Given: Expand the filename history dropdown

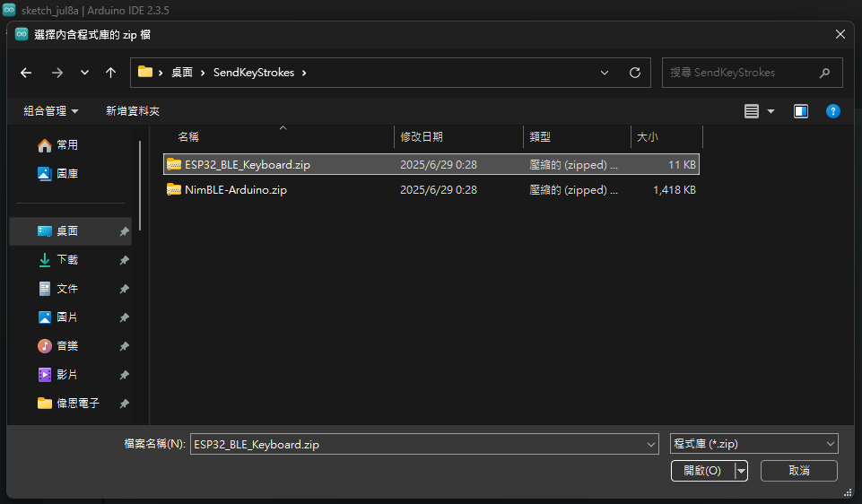Looking at the screenshot, I should [651, 444].
